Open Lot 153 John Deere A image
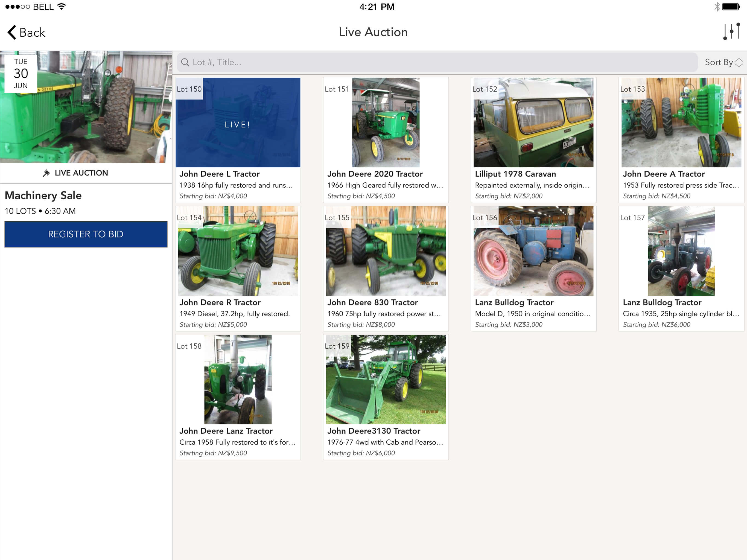 click(x=681, y=122)
